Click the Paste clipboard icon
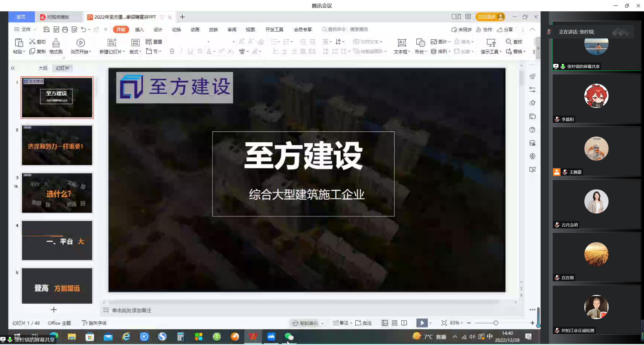 19,42
